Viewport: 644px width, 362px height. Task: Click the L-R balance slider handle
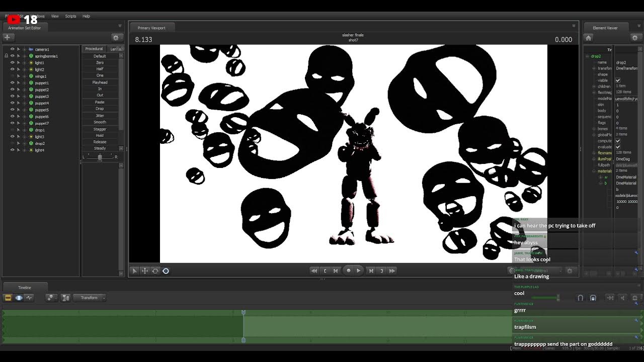pyautogui.click(x=100, y=157)
